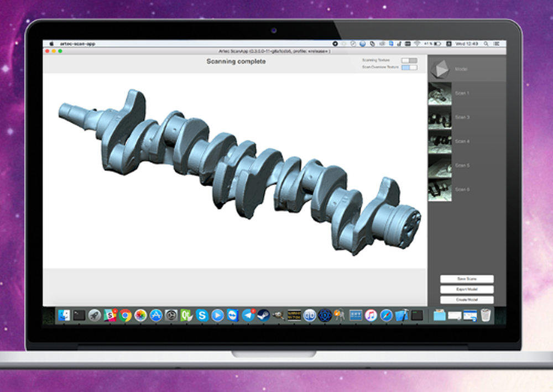Open iTunes from the dock
Viewport: 553px width, 392px height.
371,315
